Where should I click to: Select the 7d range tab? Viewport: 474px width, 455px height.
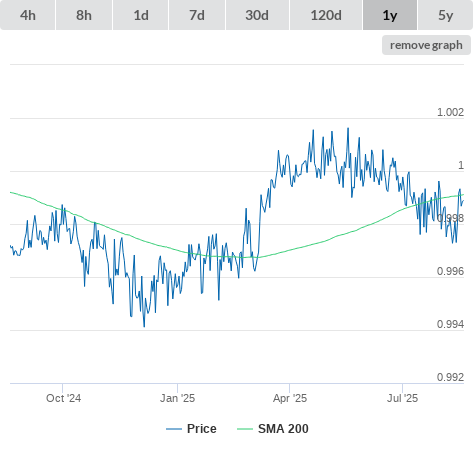click(197, 15)
